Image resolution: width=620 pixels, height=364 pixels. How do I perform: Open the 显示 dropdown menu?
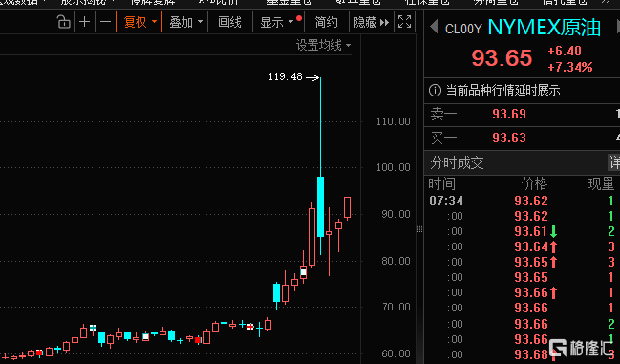click(x=278, y=22)
